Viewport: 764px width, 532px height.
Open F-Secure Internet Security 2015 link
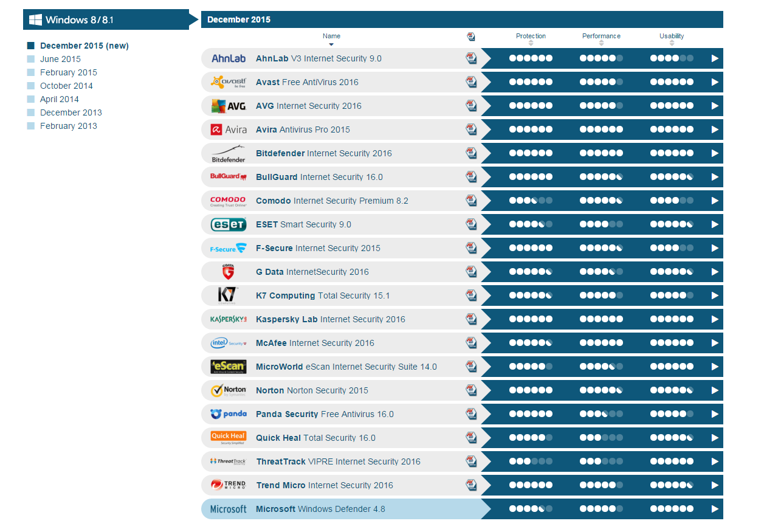click(318, 248)
